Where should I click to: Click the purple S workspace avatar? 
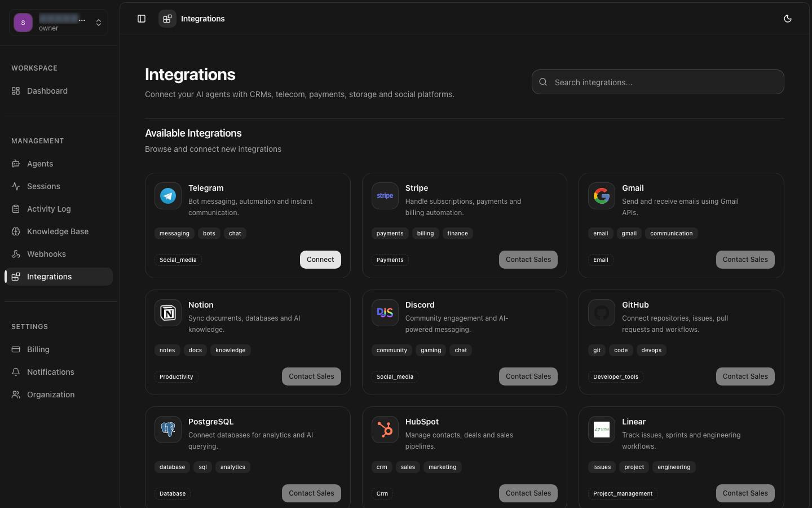[x=23, y=23]
